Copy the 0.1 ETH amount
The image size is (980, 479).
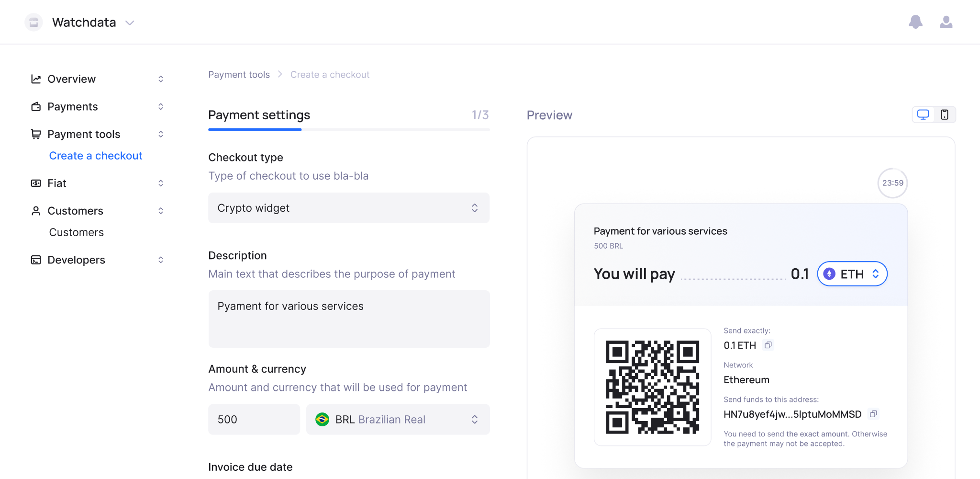tap(768, 345)
